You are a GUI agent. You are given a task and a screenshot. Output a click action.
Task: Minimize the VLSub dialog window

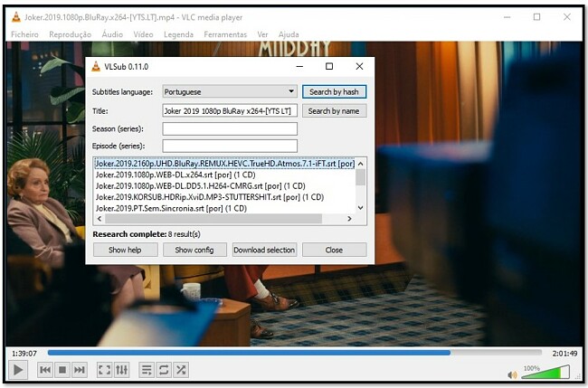pos(299,66)
